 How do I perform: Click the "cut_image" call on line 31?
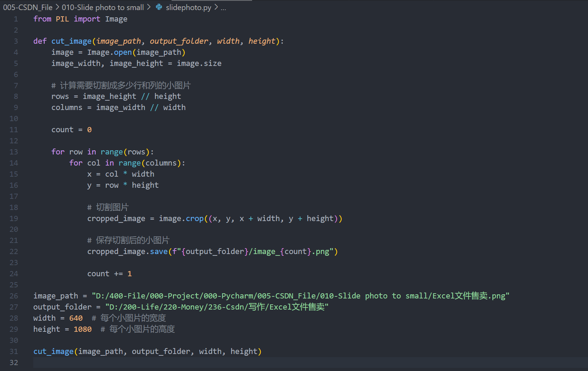pyautogui.click(x=53, y=352)
